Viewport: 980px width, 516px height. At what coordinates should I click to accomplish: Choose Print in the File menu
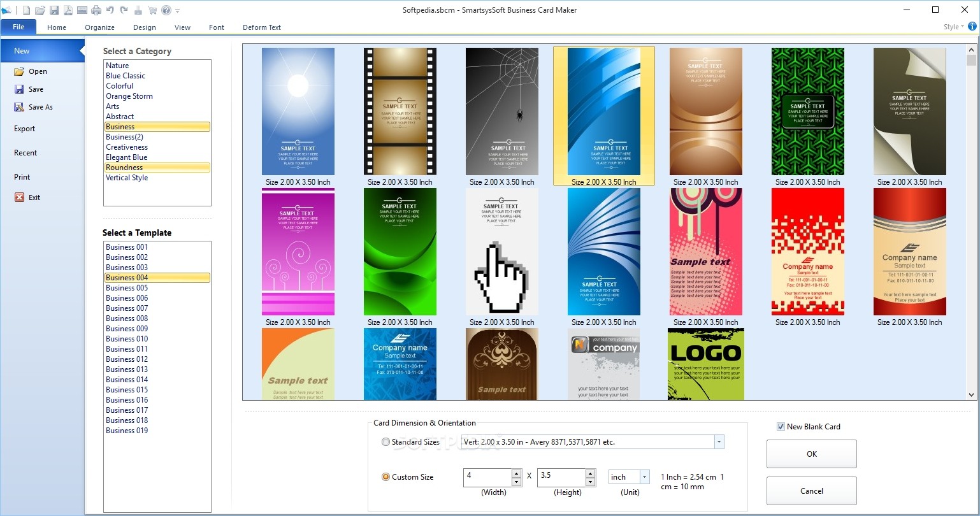[x=22, y=177]
